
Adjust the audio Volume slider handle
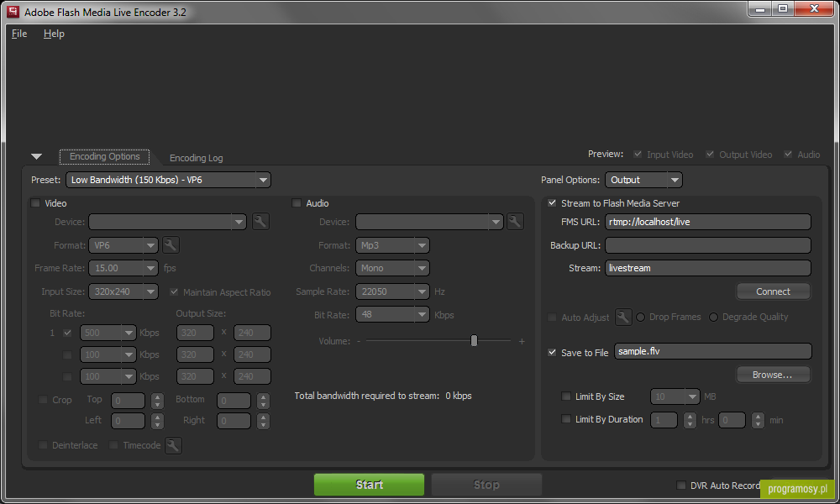pyautogui.click(x=474, y=341)
